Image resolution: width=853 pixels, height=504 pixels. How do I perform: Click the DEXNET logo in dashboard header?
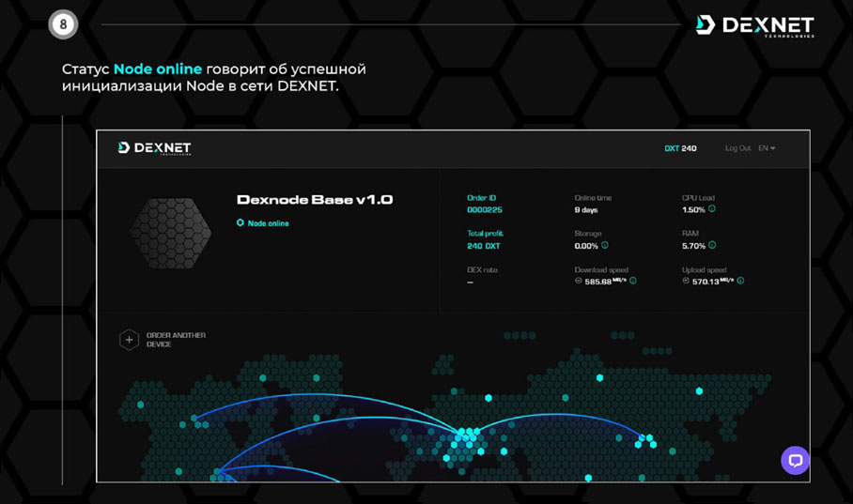[154, 148]
